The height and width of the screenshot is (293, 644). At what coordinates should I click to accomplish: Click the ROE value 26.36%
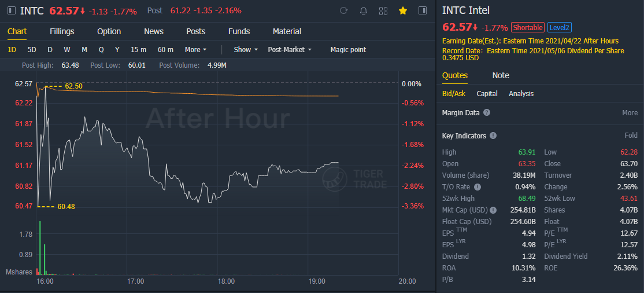click(626, 268)
